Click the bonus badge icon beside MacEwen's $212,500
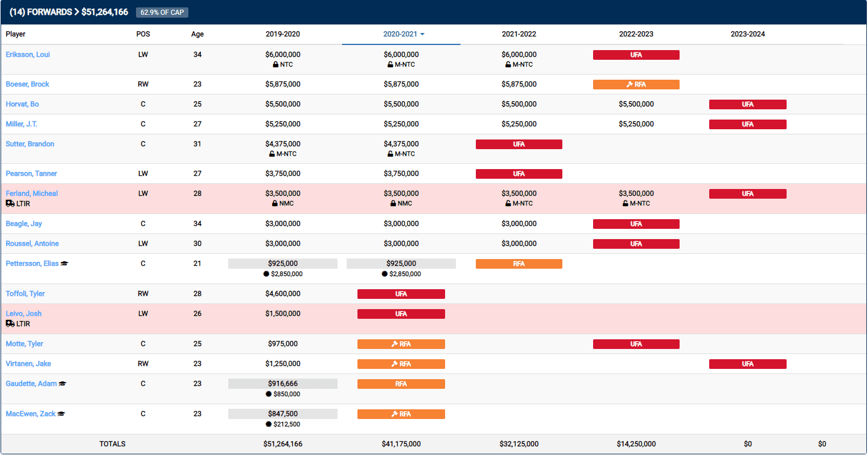 269,424
